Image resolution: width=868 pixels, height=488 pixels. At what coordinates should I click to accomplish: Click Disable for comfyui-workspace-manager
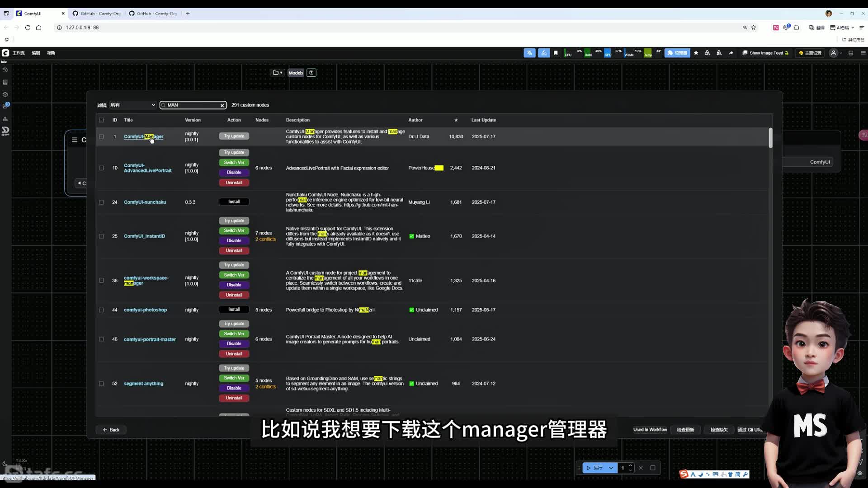tap(234, 285)
